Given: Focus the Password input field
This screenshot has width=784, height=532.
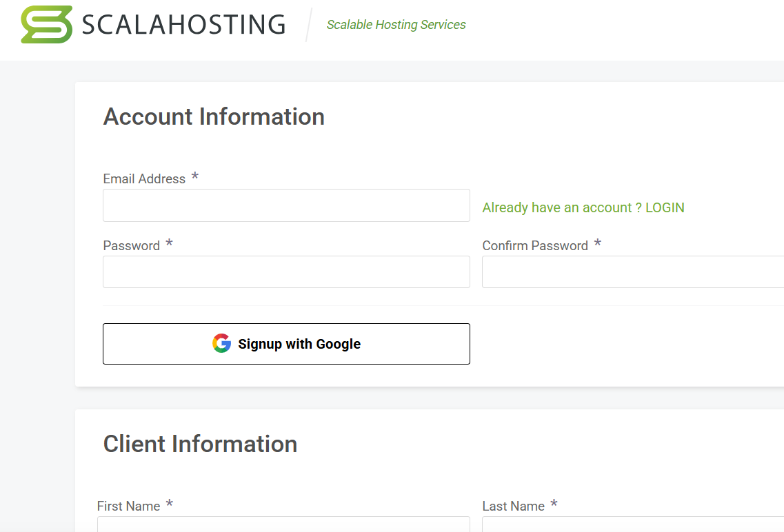Looking at the screenshot, I should (286, 272).
